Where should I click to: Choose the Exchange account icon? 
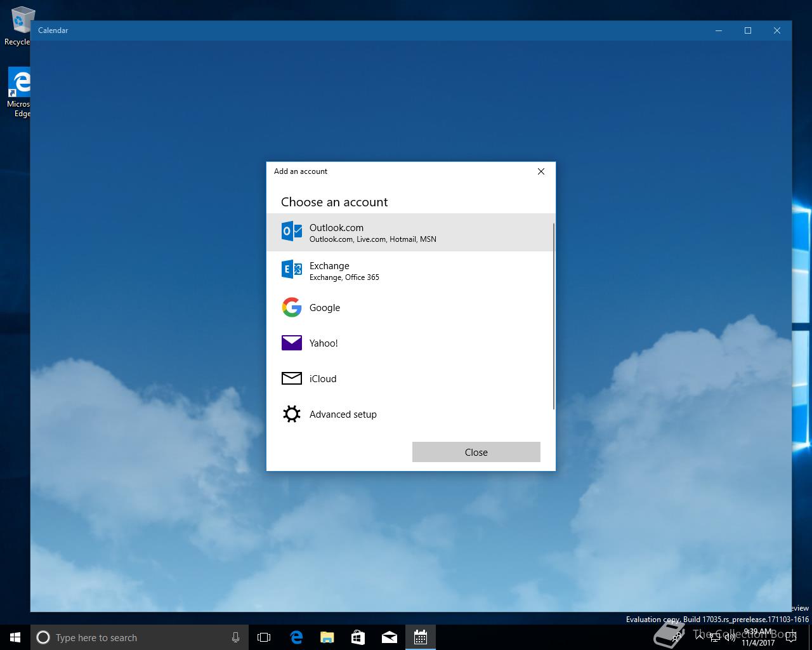tap(292, 270)
